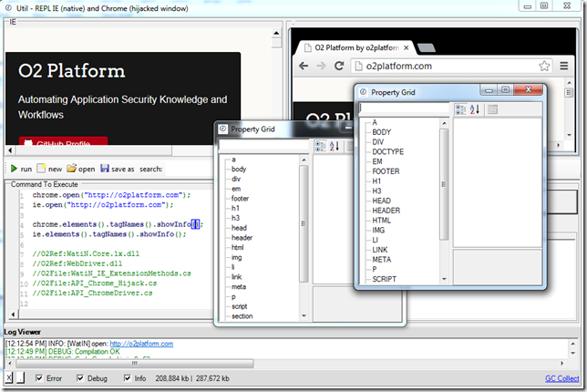Click the GitHub Profile button
Screen dimensions: 587x392
(x=63, y=143)
